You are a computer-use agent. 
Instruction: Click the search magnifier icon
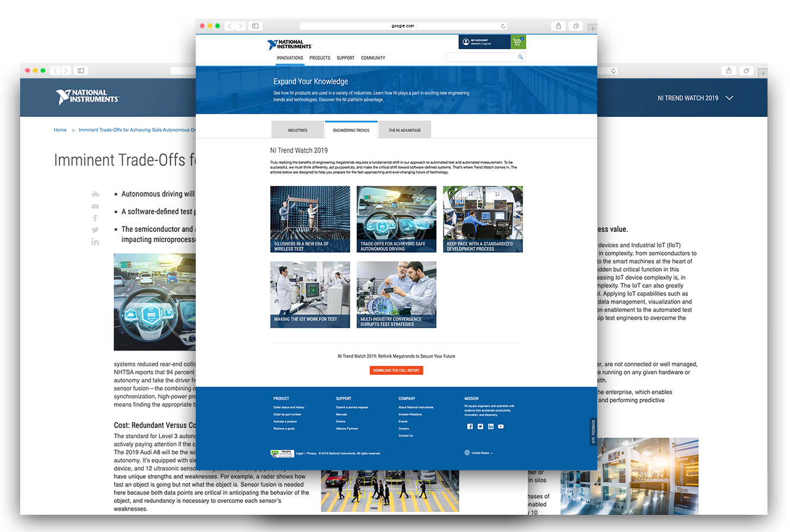coord(521,57)
